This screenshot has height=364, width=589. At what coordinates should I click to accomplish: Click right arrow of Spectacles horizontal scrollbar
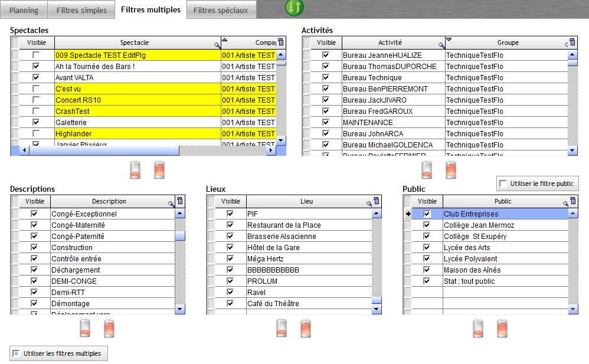pos(271,150)
